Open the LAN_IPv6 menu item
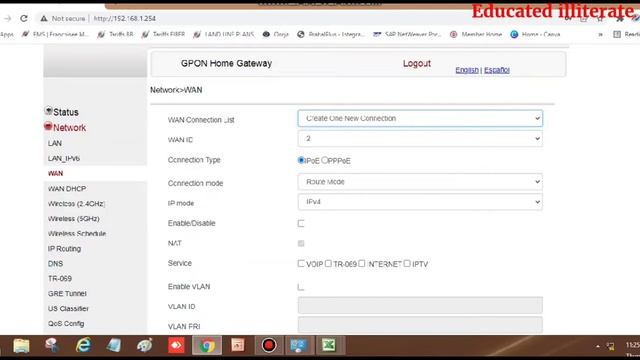Viewport: 640px width, 360px height. (64, 158)
